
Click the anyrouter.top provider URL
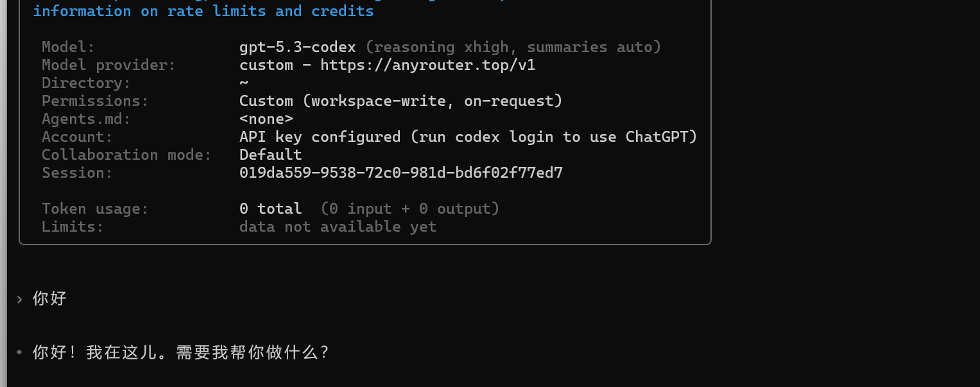pyautogui.click(x=428, y=65)
